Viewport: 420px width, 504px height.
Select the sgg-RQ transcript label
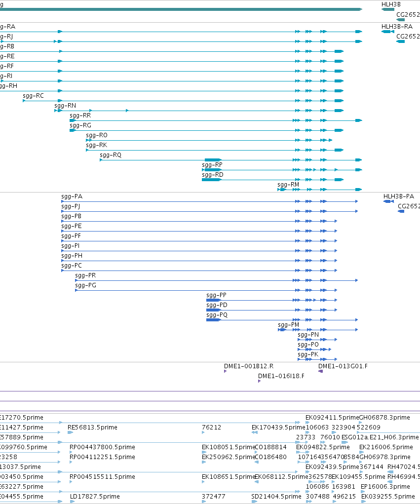coord(111,155)
